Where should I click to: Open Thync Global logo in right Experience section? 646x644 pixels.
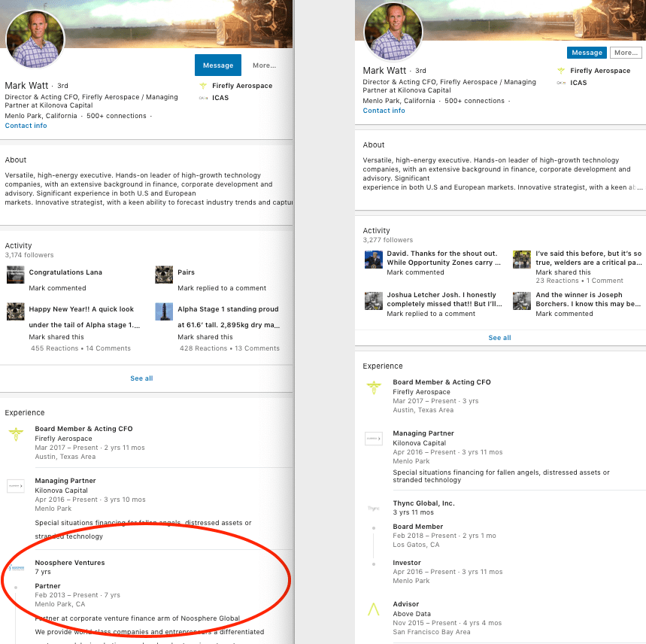click(x=374, y=509)
